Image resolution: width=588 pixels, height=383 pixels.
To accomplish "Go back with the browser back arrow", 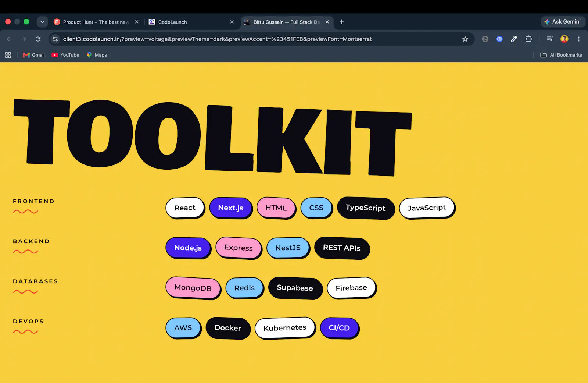I will pyautogui.click(x=9, y=39).
